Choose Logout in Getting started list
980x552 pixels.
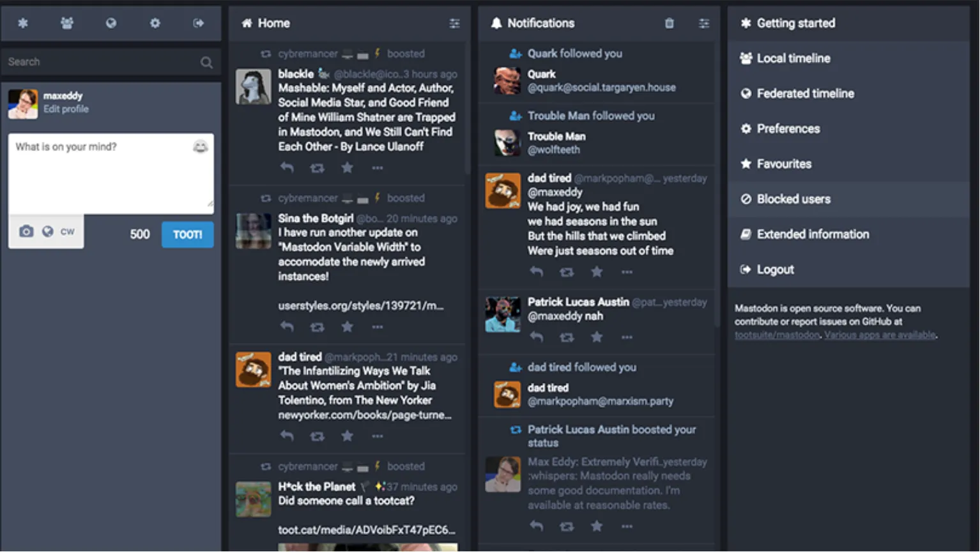coord(848,270)
